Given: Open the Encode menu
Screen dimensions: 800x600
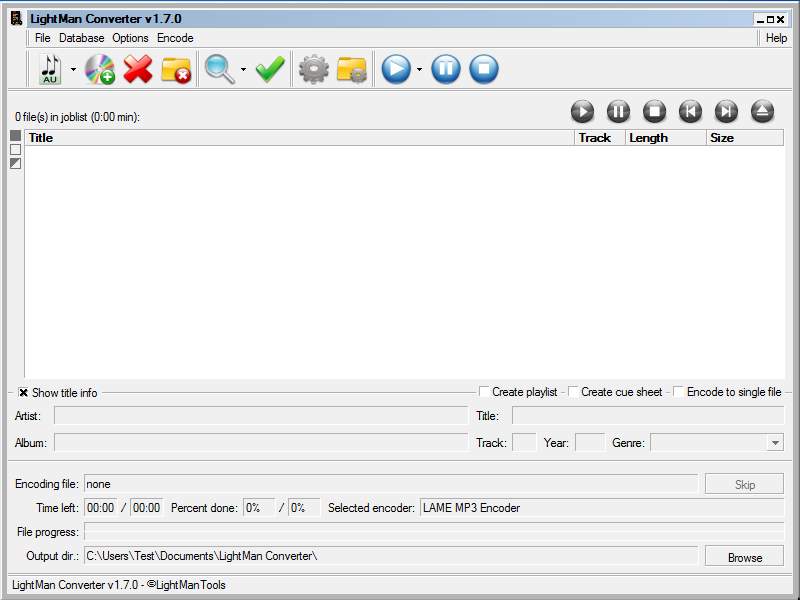Looking at the screenshot, I should point(175,38).
